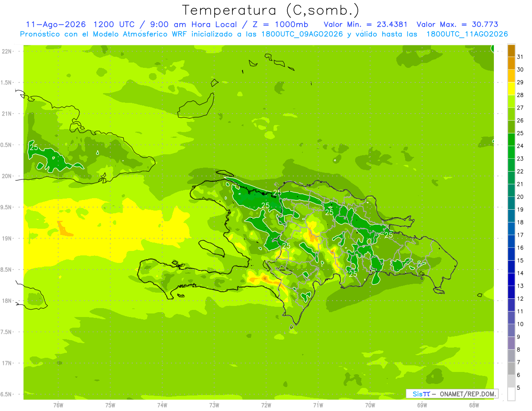Click the blue legend swatch between 15 and 16
Viewport: 532px width, 411px height.
pyautogui.click(x=511, y=254)
